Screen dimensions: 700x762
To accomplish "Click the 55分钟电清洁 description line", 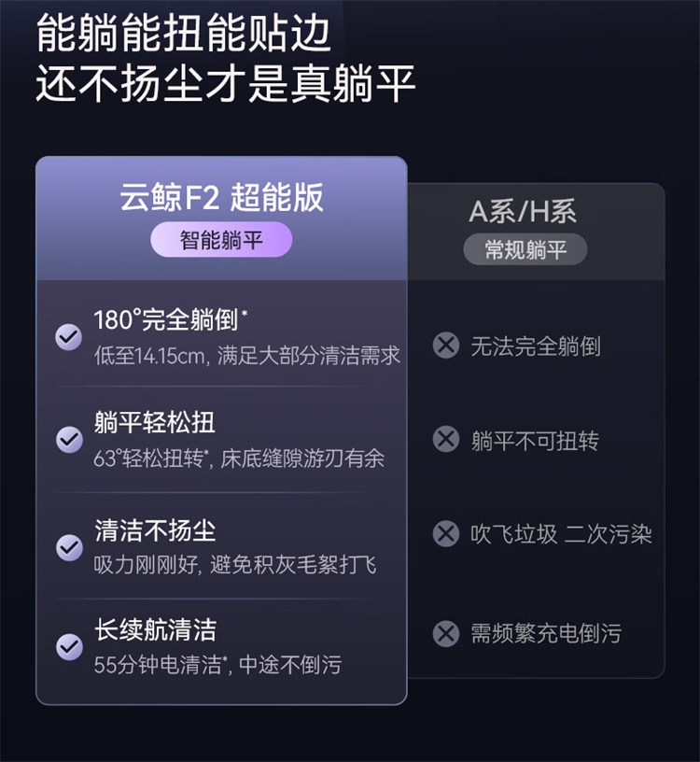I will pos(217,665).
